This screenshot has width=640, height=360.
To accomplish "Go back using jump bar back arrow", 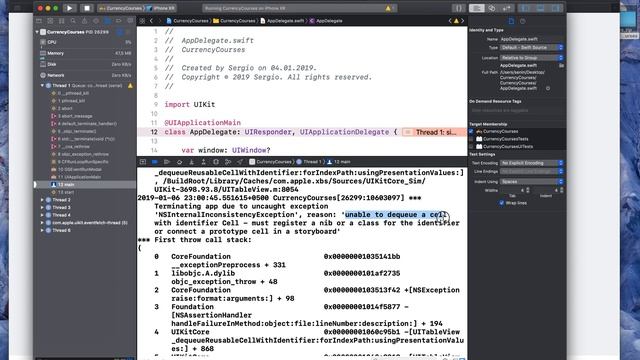I will (151, 21).
